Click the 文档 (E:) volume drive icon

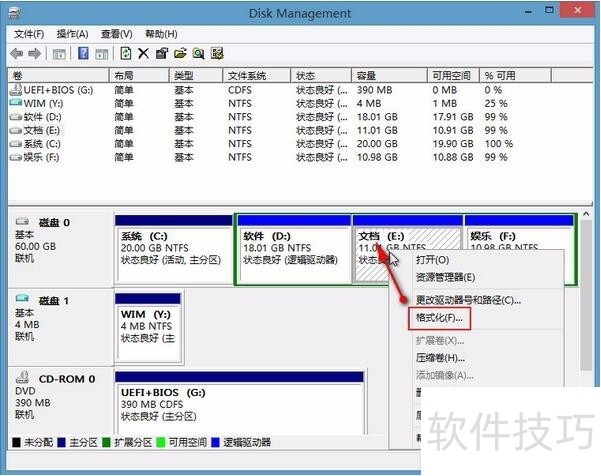pyautogui.click(x=16, y=130)
